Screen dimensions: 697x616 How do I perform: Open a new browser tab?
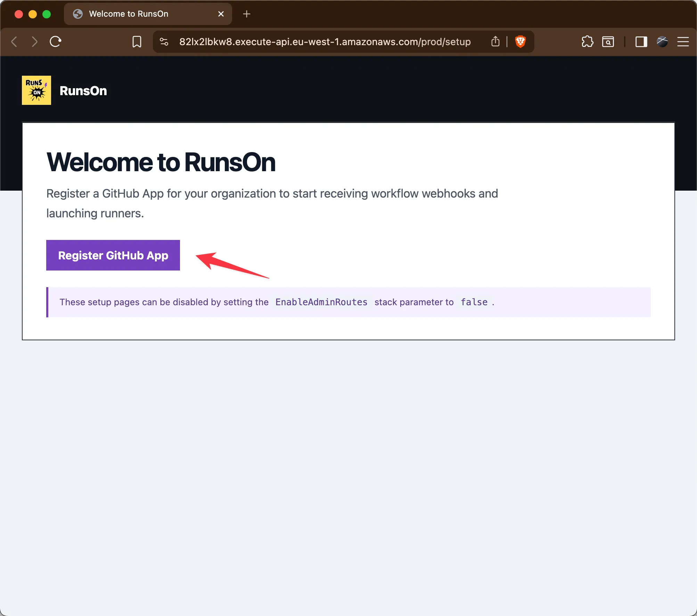[247, 14]
